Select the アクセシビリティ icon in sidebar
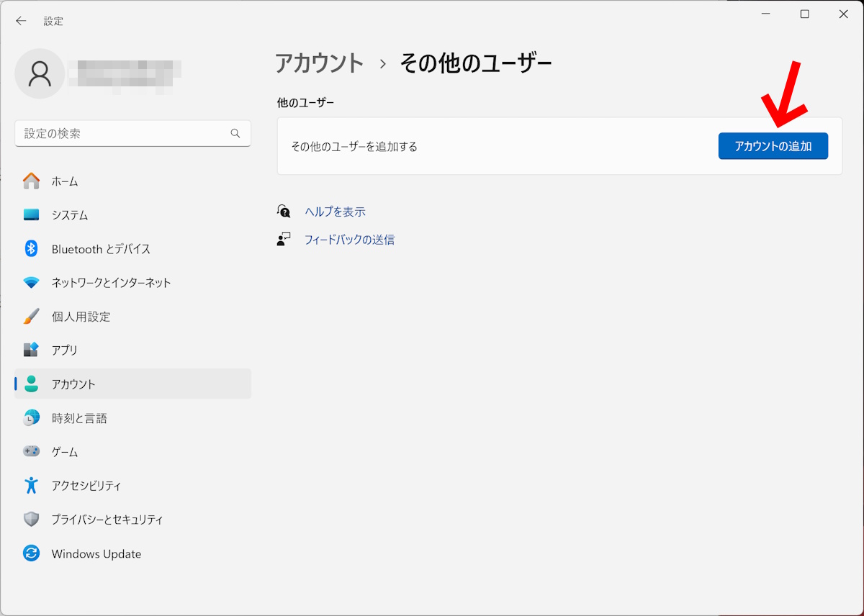The width and height of the screenshot is (864, 616). point(32,485)
